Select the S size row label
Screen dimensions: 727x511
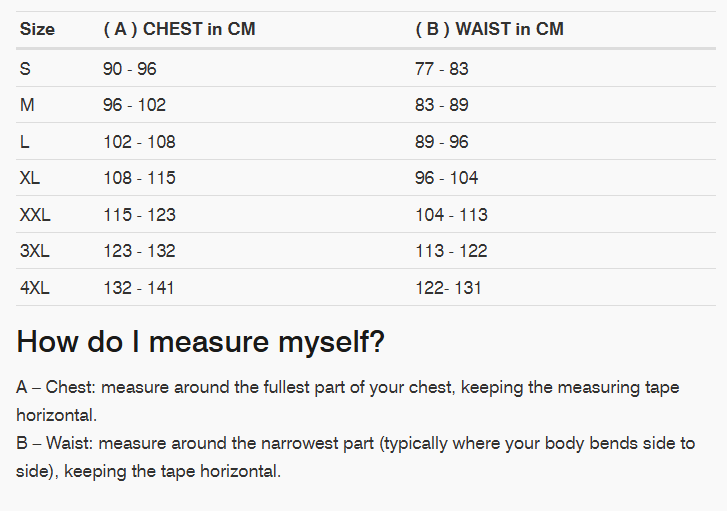[x=25, y=69]
